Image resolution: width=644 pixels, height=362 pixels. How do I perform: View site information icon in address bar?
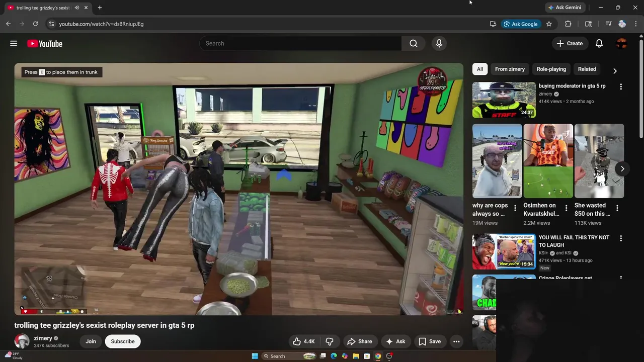(51, 24)
